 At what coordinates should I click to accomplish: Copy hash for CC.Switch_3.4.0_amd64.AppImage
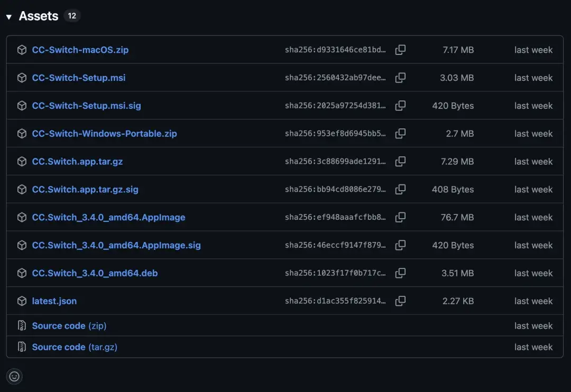pos(401,217)
